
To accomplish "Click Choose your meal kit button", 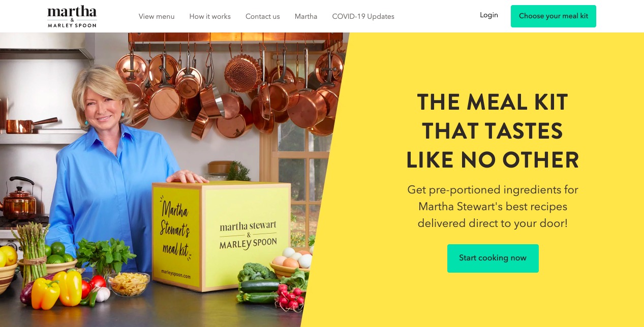I will pos(554,16).
